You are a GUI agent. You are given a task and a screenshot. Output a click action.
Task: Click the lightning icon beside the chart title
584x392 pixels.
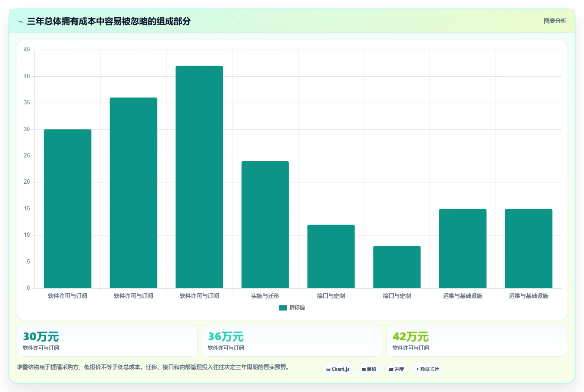pyautogui.click(x=20, y=22)
